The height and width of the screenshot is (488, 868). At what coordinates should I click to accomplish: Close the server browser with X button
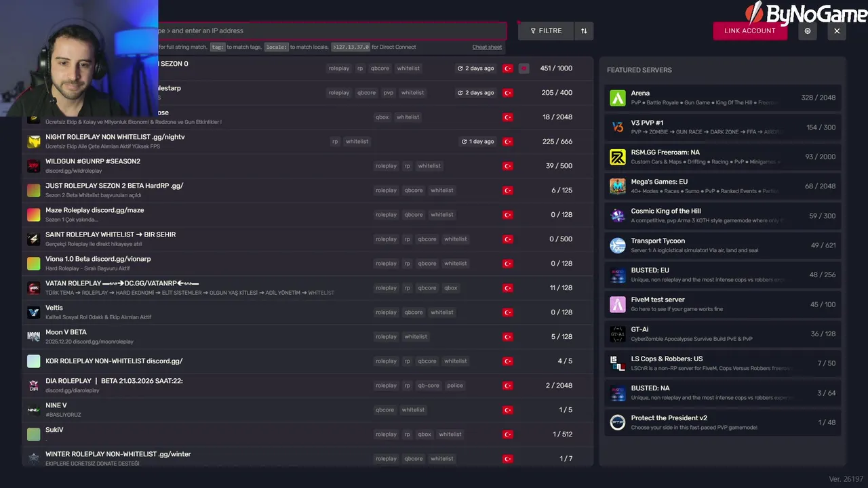tap(837, 30)
